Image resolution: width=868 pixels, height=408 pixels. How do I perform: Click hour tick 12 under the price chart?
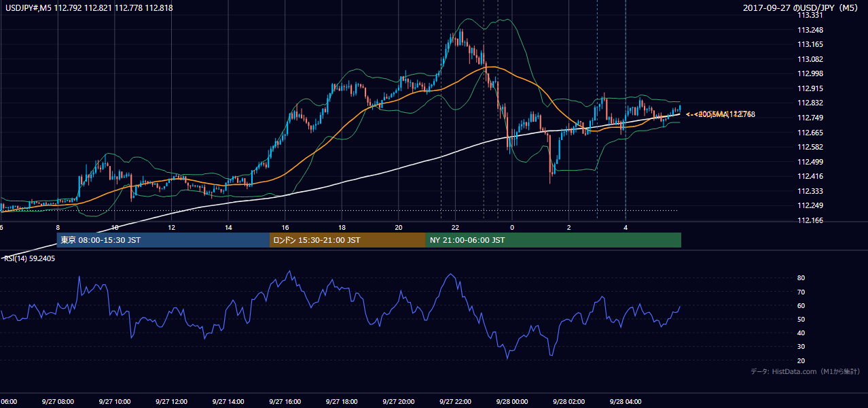171,227
